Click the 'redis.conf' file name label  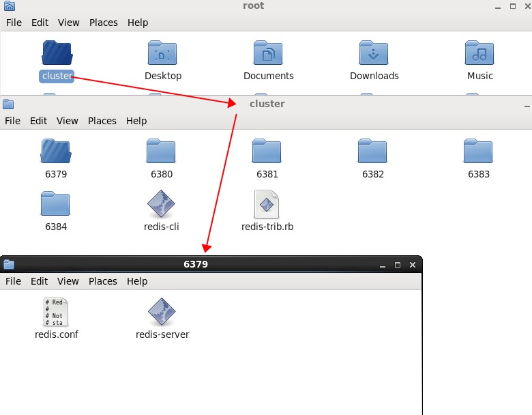pos(57,334)
